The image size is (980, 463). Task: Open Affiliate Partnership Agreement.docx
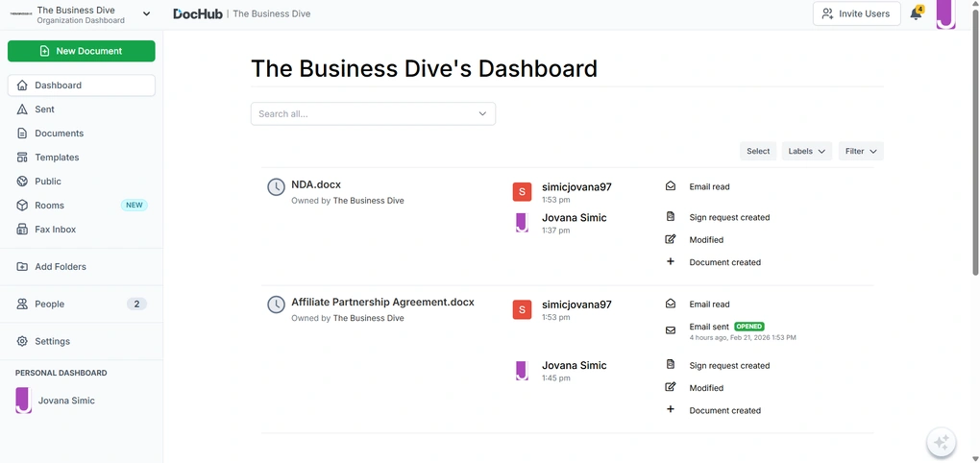[382, 303]
